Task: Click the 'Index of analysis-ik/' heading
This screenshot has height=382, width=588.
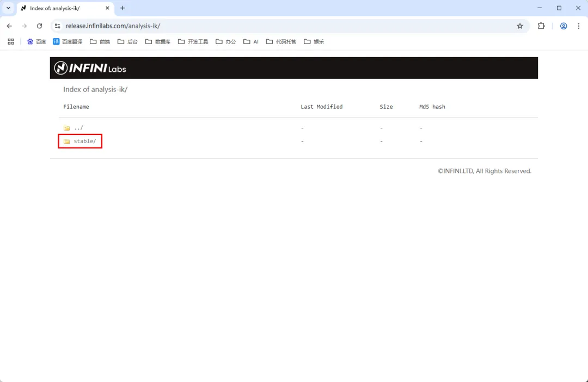Action: [95, 89]
